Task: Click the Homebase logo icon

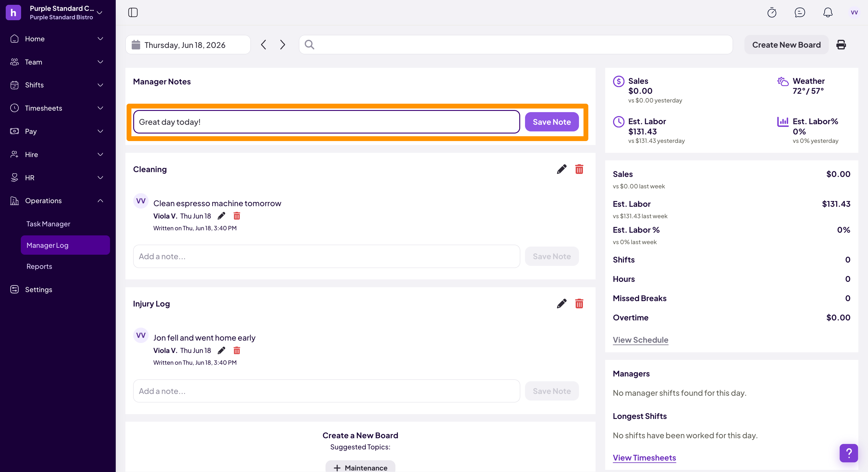Action: pos(13,12)
